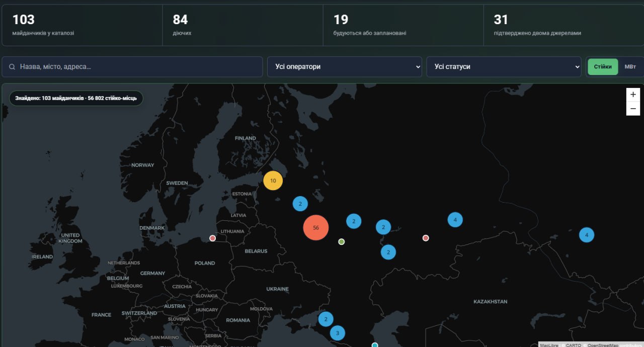The image size is (644, 347).
Task: Click the DENMARK label on the map
Action: pyautogui.click(x=152, y=228)
